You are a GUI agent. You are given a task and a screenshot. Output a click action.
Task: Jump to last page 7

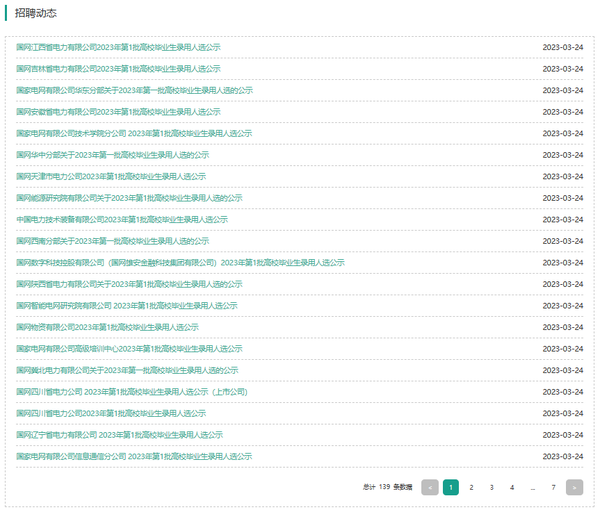coord(553,487)
